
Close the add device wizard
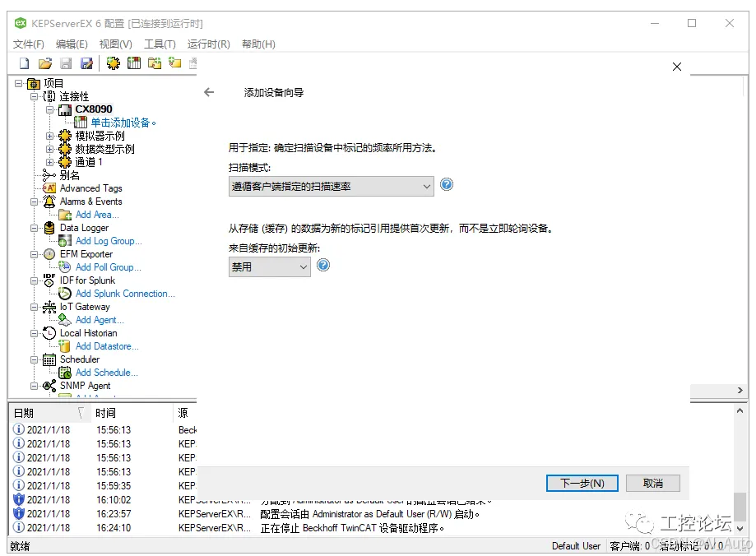pos(677,67)
